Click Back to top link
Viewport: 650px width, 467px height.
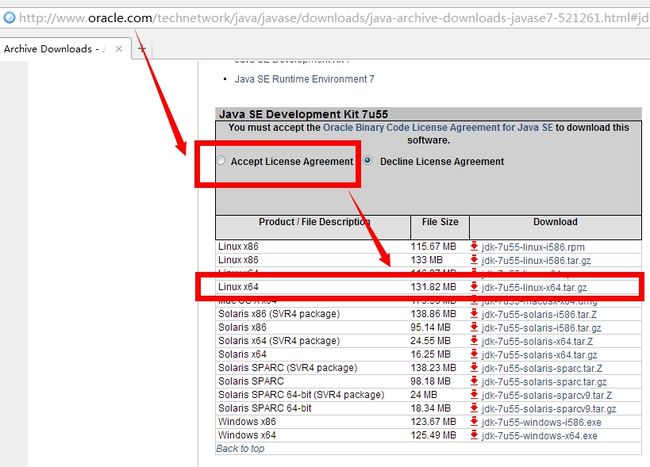pos(240,449)
